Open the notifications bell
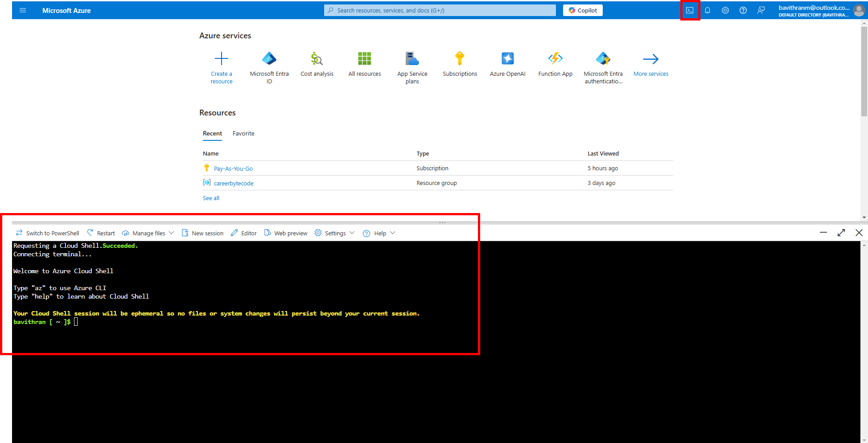This screenshot has width=868, height=443. [708, 10]
